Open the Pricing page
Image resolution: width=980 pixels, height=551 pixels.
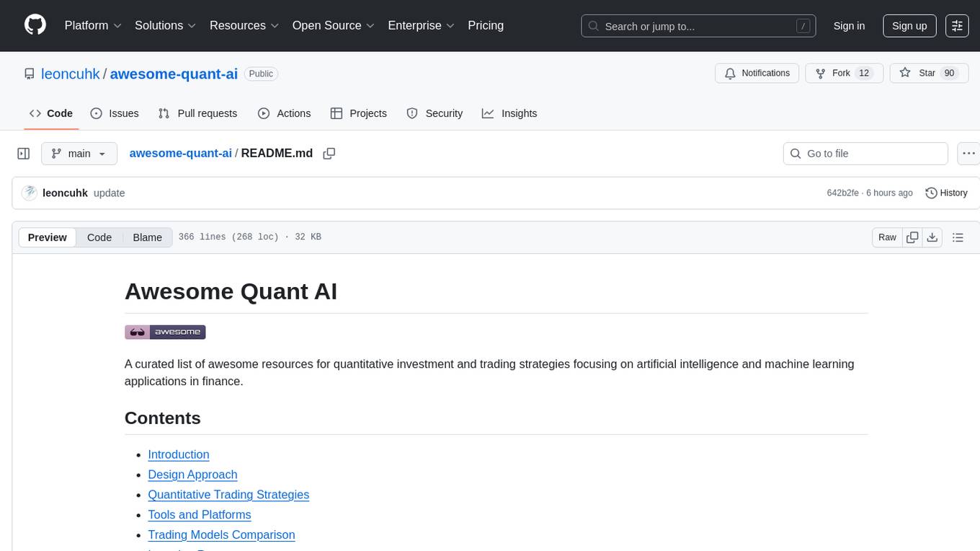(x=486, y=25)
